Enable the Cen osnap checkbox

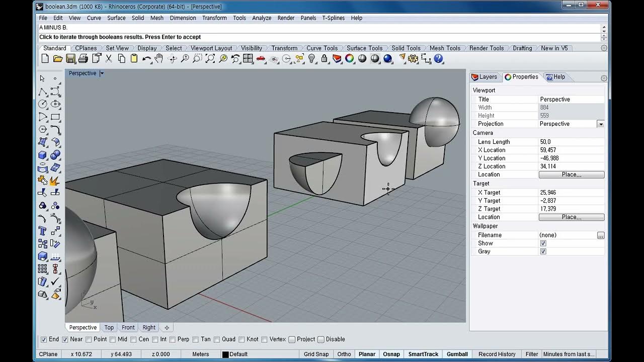pos(133,339)
